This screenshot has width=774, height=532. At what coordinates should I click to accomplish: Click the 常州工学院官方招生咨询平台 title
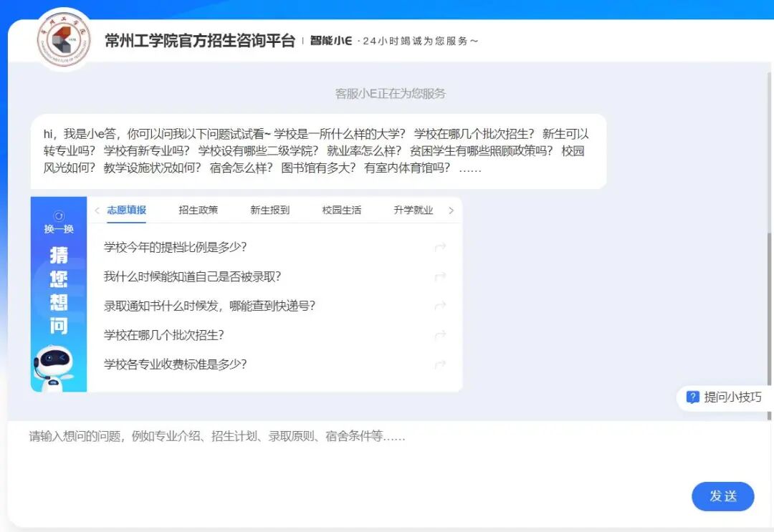[x=200, y=40]
